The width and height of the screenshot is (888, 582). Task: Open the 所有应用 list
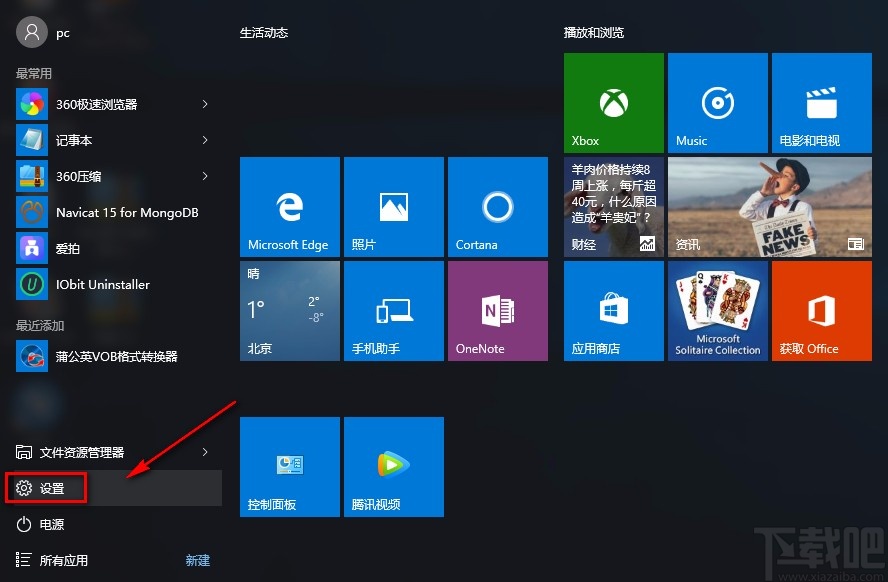pos(64,560)
